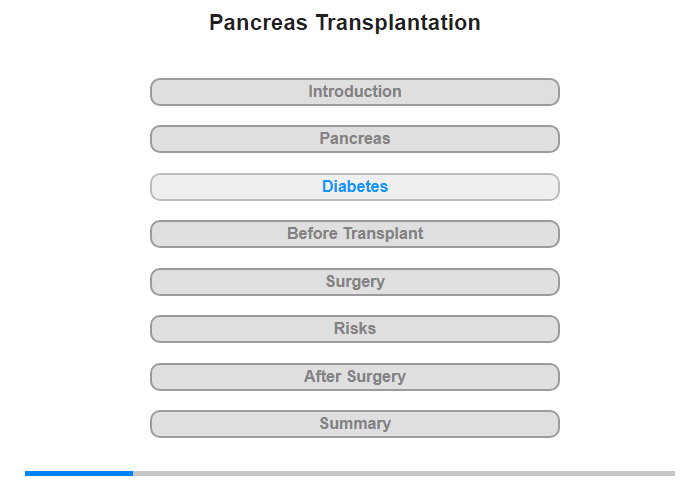Click the Before Transplant label text
This screenshot has width=700, height=480.
(355, 234)
